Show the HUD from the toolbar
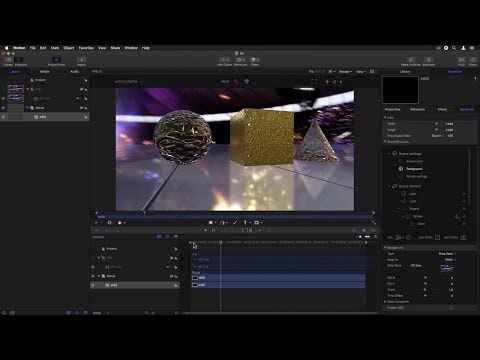Image resolution: width=480 pixels, height=360 pixels. 461,60
